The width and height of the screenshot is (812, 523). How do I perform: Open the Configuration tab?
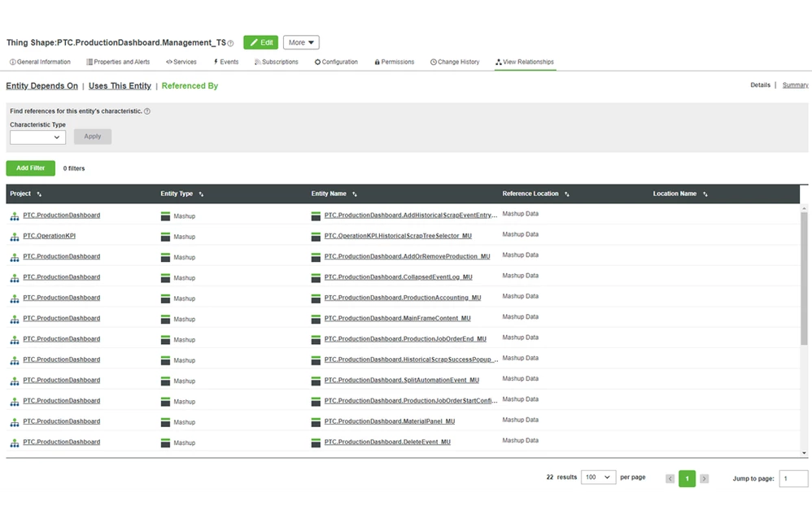pos(336,62)
